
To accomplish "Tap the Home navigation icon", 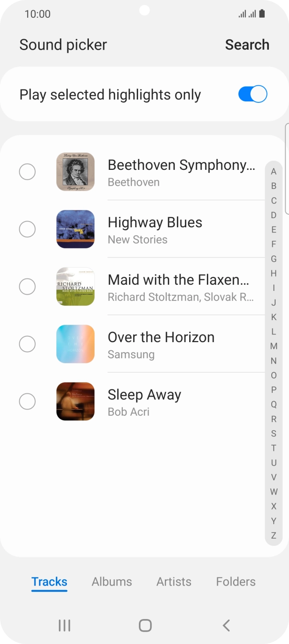I will (144, 625).
